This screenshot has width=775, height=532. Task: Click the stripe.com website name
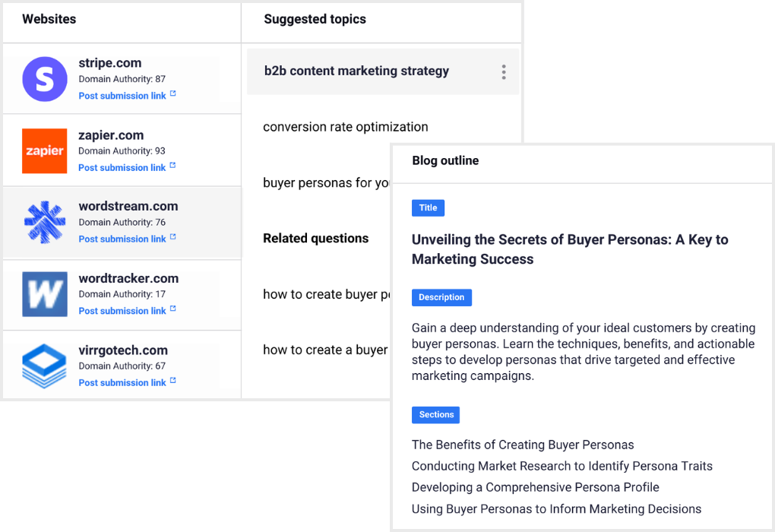tap(109, 63)
